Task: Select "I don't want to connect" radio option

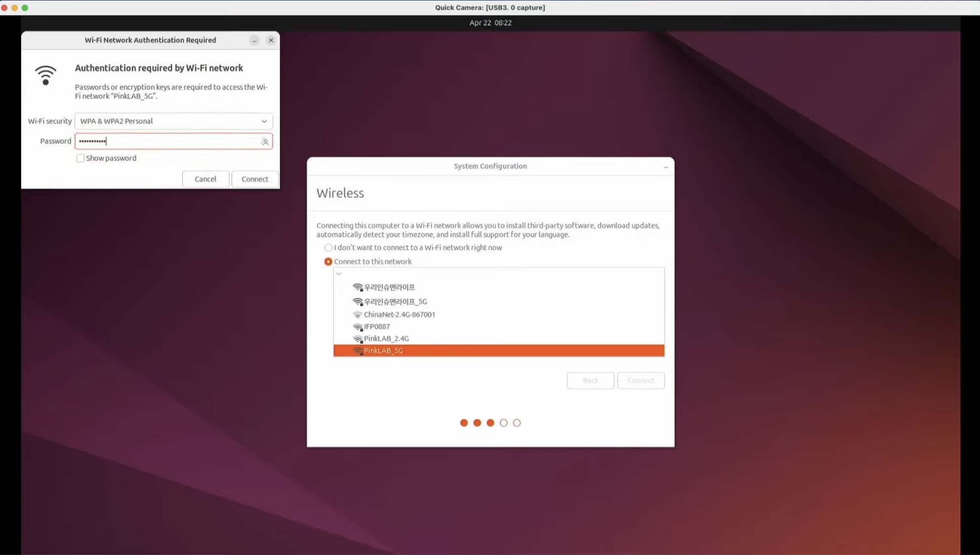Action: 328,248
